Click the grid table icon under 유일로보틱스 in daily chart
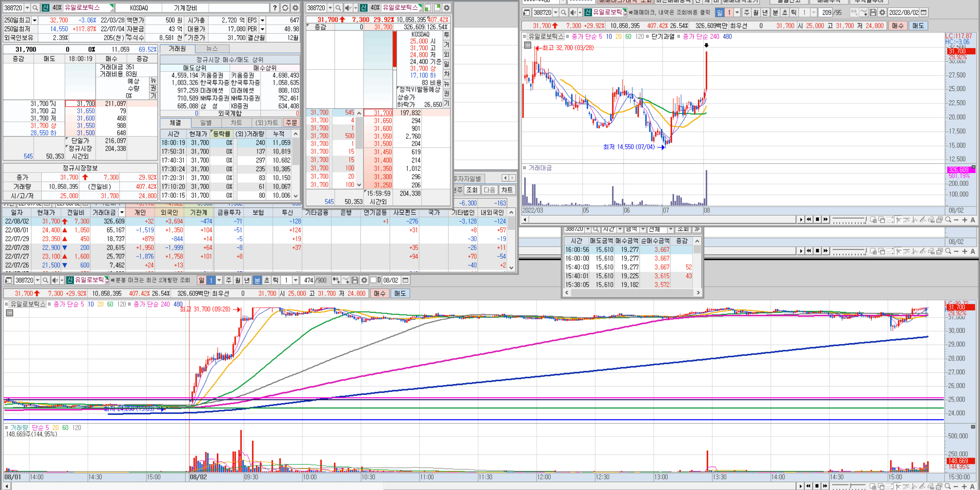 pyautogui.click(x=528, y=45)
